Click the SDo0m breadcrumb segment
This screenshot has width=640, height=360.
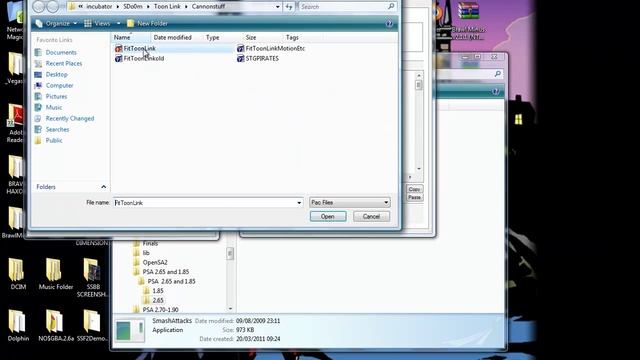click(x=133, y=7)
